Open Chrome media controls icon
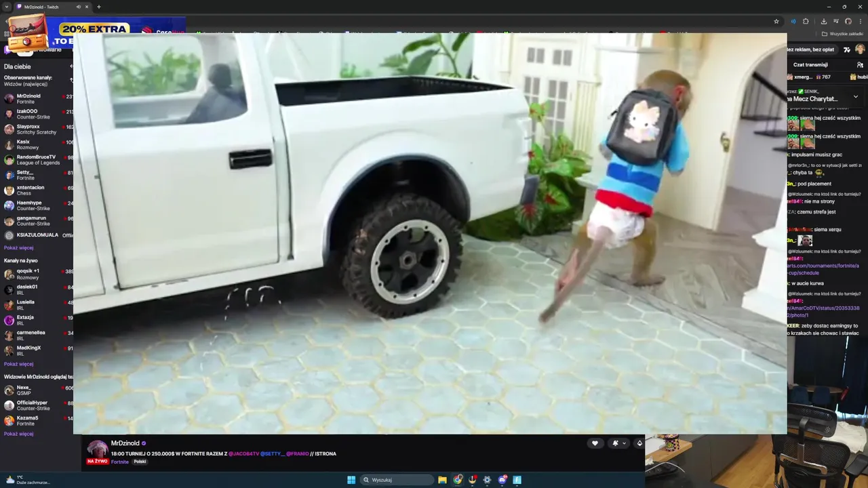868x488 pixels. click(835, 21)
